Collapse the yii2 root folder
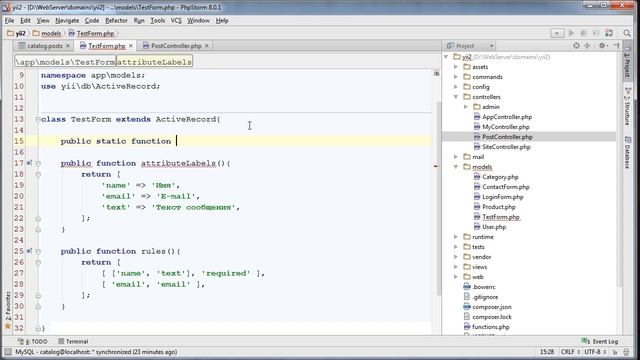This screenshot has height=360, width=640. tap(446, 57)
